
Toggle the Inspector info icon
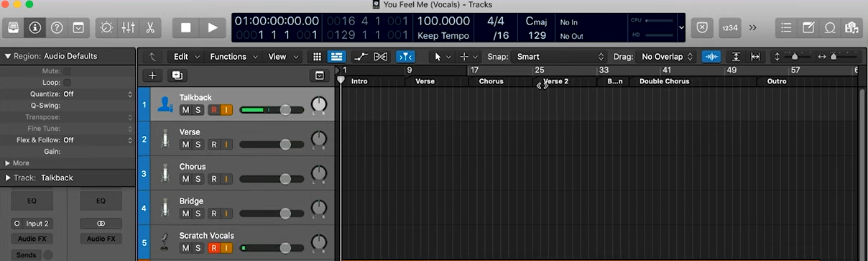tap(34, 27)
